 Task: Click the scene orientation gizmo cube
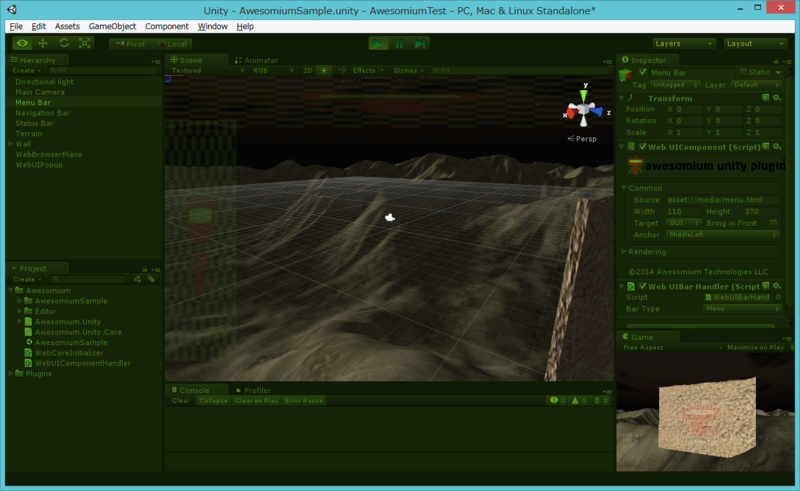point(584,109)
